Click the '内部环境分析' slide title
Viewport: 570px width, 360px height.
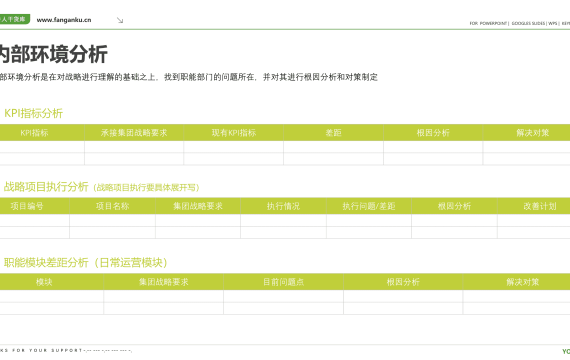[x=53, y=54]
